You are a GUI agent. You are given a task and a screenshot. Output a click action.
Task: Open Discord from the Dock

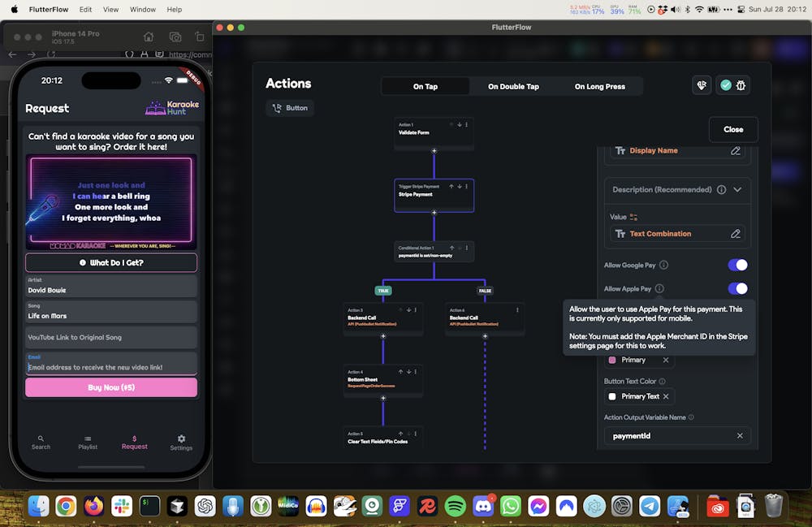coord(483,506)
